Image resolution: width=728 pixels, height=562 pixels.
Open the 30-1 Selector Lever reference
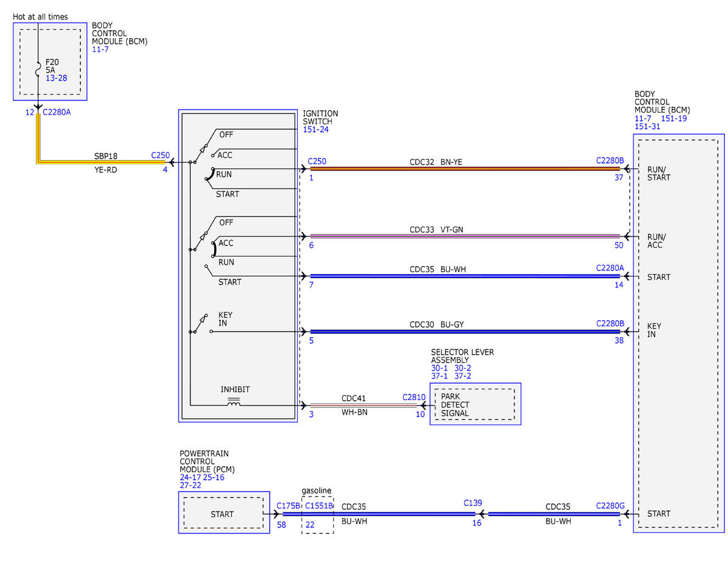coord(440,368)
